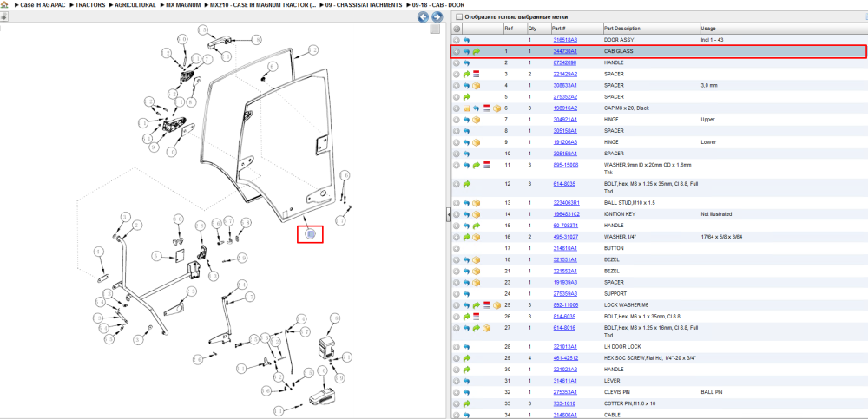
Task: Open part number link 87542696
Action: click(x=565, y=63)
